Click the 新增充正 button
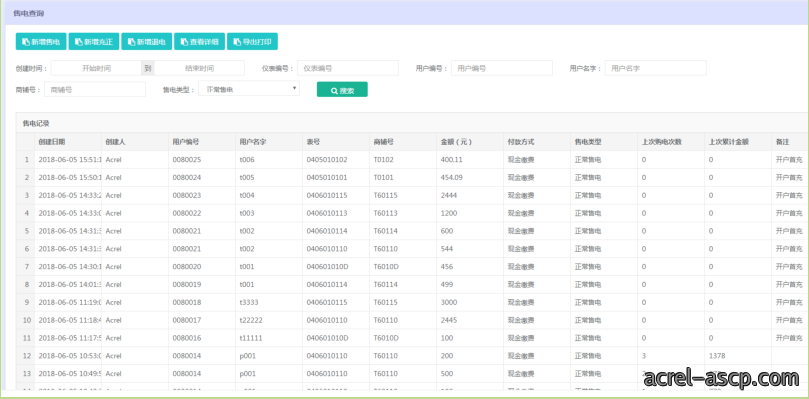Screen dimensions: 809x399 (94, 42)
